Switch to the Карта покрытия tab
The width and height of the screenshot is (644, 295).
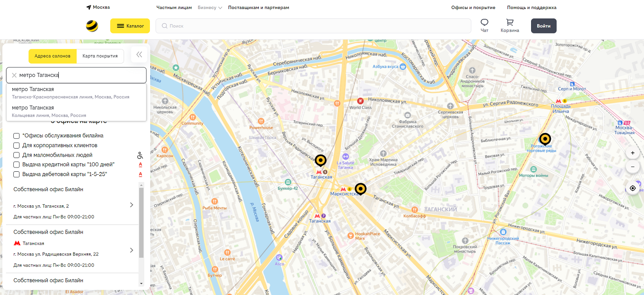pos(100,56)
